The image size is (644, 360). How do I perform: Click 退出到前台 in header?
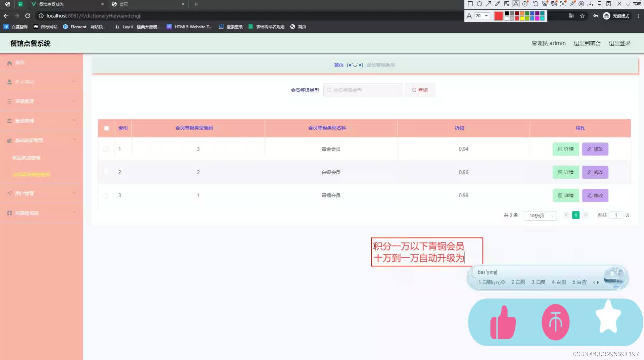tap(587, 43)
